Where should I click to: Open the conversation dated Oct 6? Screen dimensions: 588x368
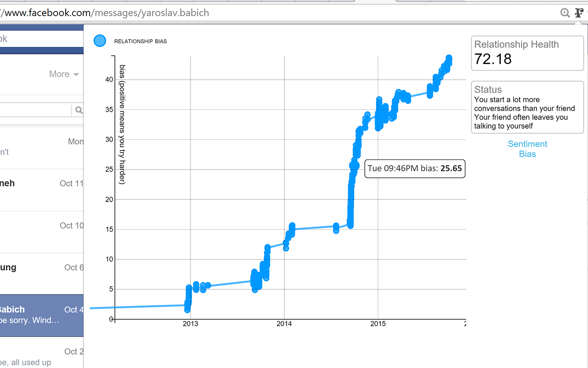click(x=42, y=274)
